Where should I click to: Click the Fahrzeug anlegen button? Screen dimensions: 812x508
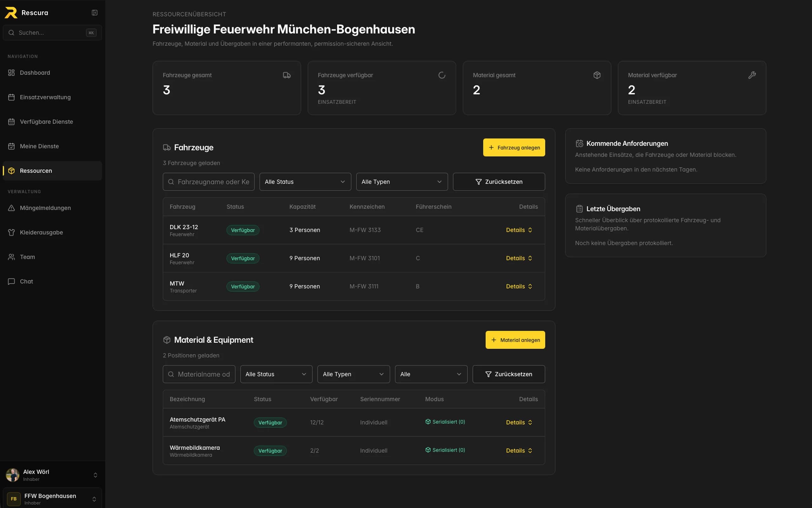514,148
